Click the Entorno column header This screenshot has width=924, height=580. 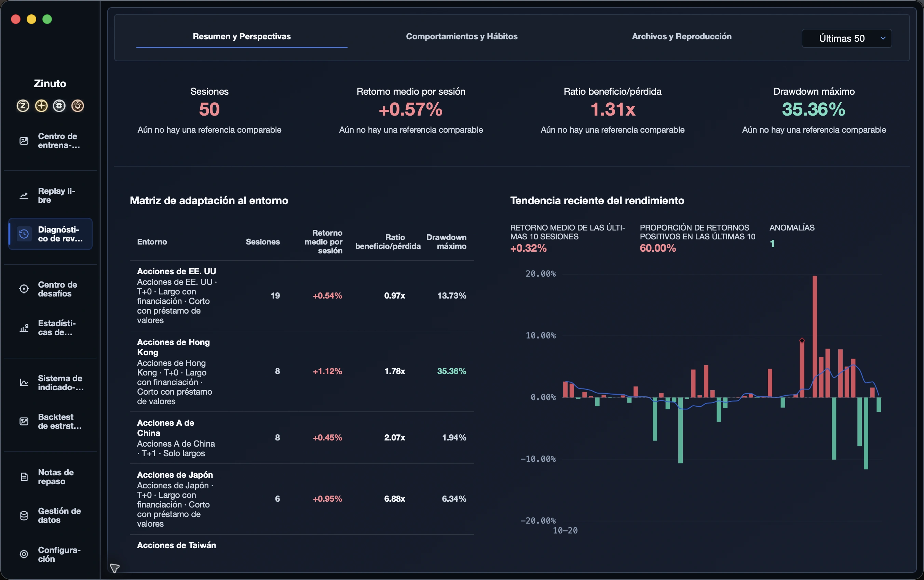[x=152, y=242]
